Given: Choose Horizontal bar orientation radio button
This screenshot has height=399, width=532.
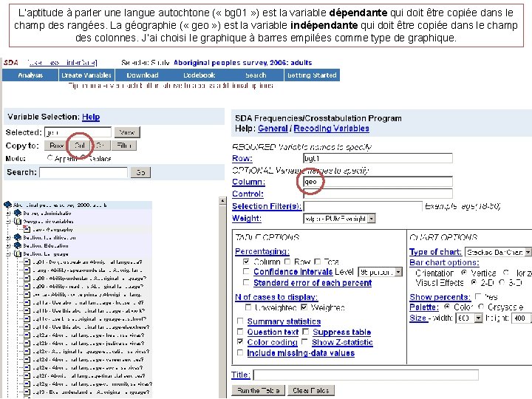Looking at the screenshot, I should pyautogui.click(x=506, y=273).
